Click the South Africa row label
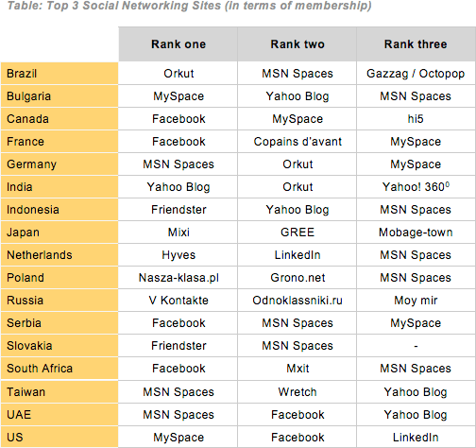This screenshot has width=476, height=448. tap(59, 369)
